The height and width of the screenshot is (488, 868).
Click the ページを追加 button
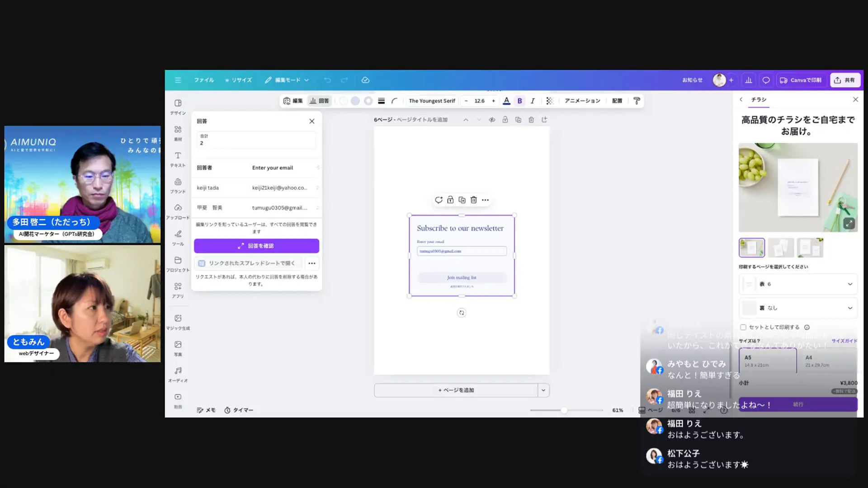456,390
